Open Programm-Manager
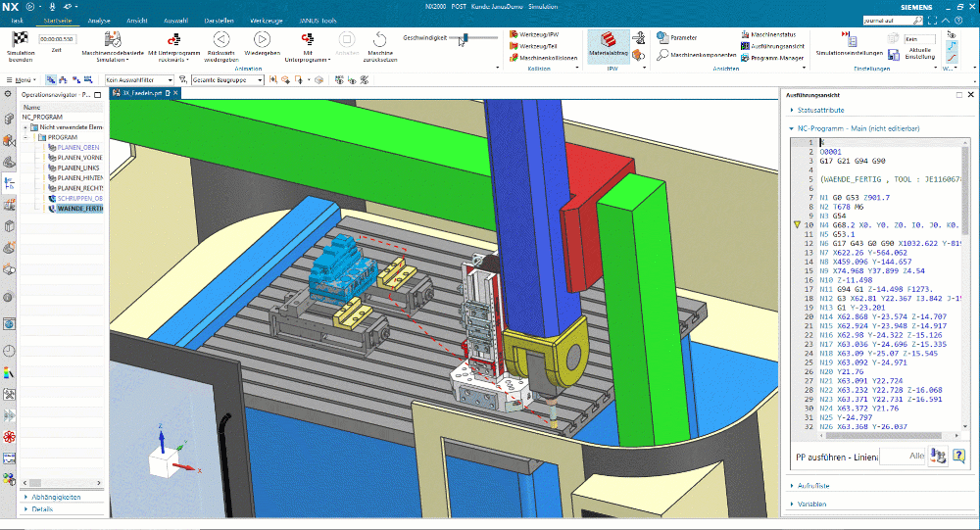Viewport: 980px width, 530px height. [772, 58]
